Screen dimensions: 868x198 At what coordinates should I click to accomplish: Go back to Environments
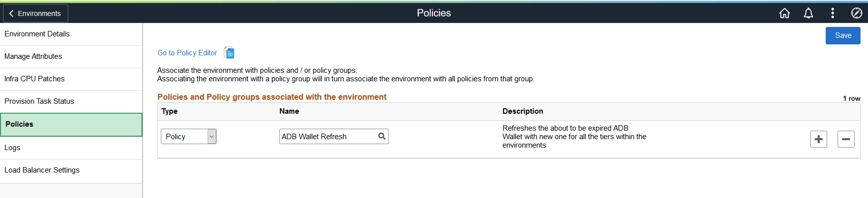tap(35, 13)
